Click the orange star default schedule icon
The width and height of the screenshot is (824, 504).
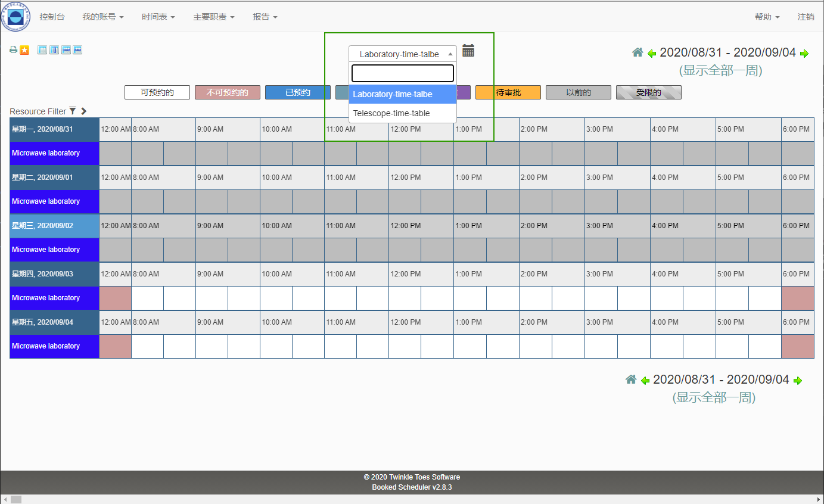pos(24,50)
